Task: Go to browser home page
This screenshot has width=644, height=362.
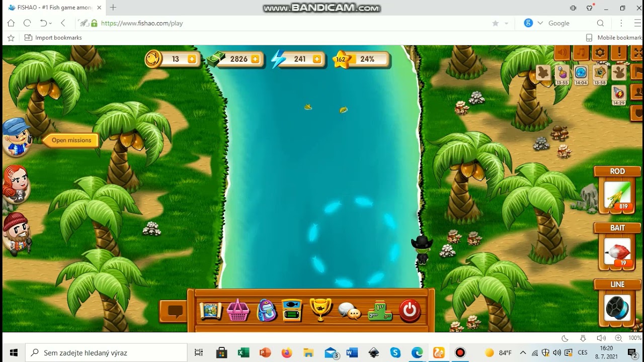Action: point(11,23)
